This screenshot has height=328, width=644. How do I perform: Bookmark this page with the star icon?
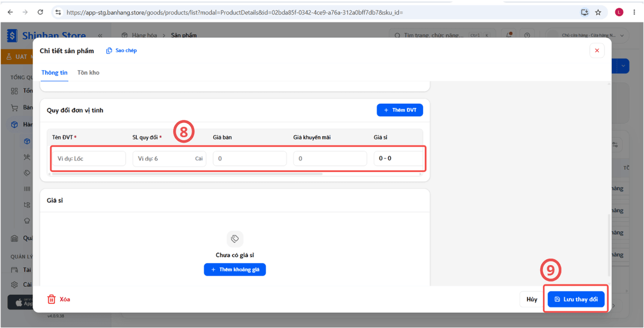coord(598,12)
